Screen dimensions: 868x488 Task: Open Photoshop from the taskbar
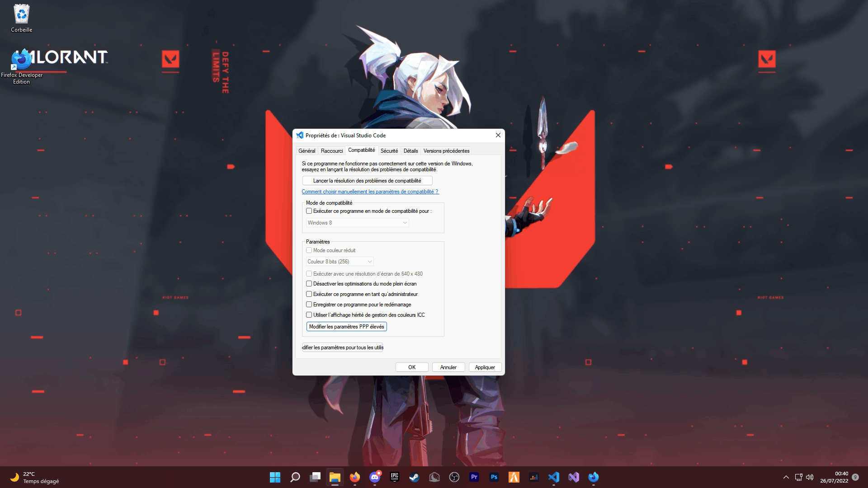tap(494, 477)
